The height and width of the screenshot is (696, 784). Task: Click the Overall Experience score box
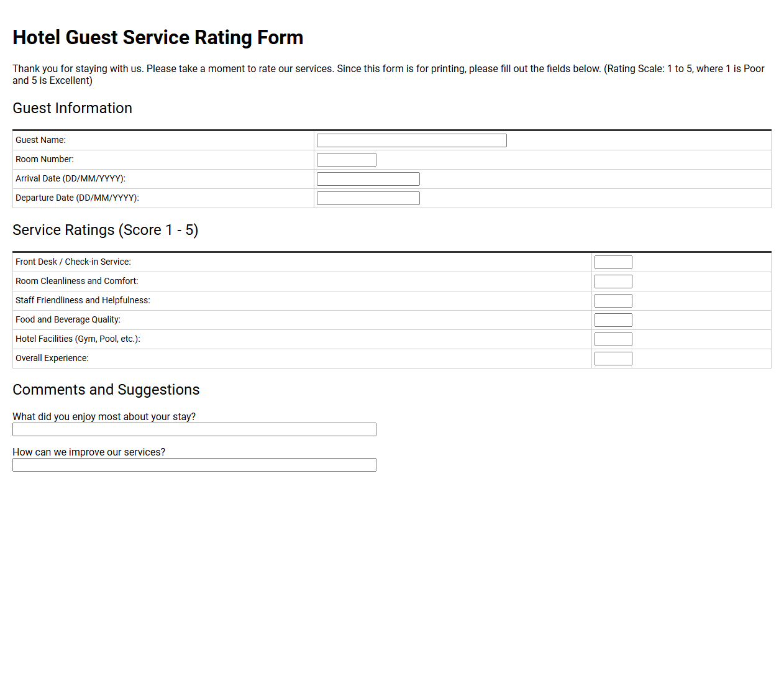point(613,359)
